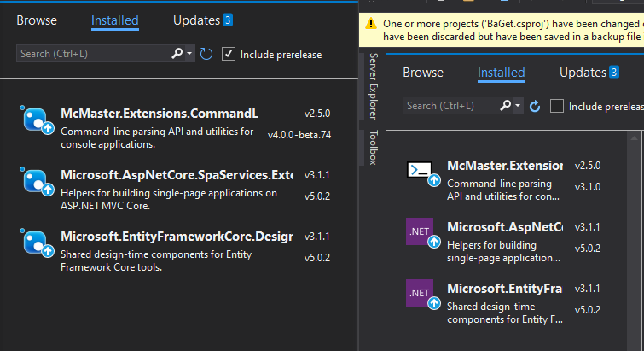This screenshot has height=351, width=644.
Task: Refresh the package list in left panel
Action: pyautogui.click(x=206, y=54)
